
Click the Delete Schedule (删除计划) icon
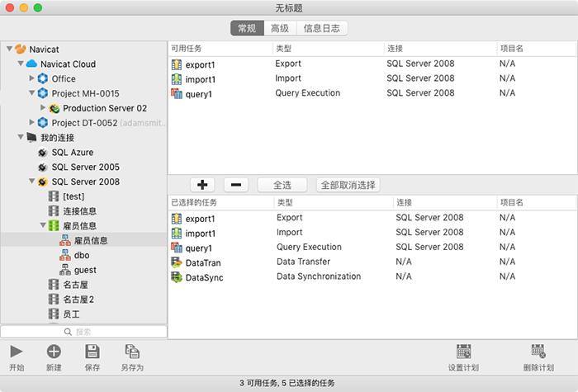coord(538,352)
